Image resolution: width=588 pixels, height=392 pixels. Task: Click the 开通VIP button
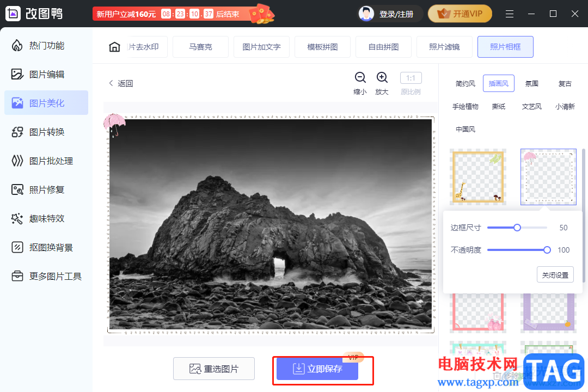[x=460, y=14]
